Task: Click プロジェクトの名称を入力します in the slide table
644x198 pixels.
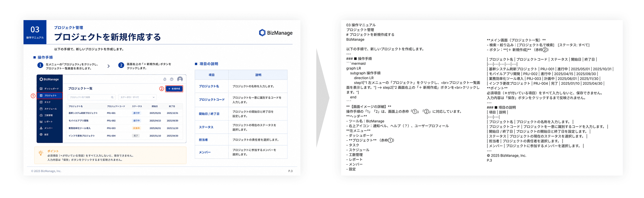Action: pyautogui.click(x=253, y=86)
